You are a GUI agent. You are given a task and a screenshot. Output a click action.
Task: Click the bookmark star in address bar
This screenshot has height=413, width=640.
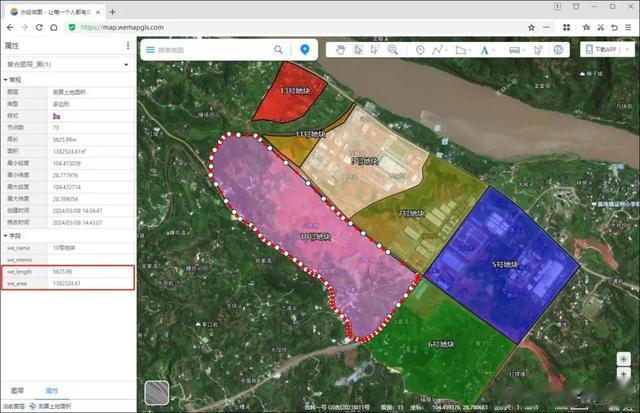[x=531, y=27]
